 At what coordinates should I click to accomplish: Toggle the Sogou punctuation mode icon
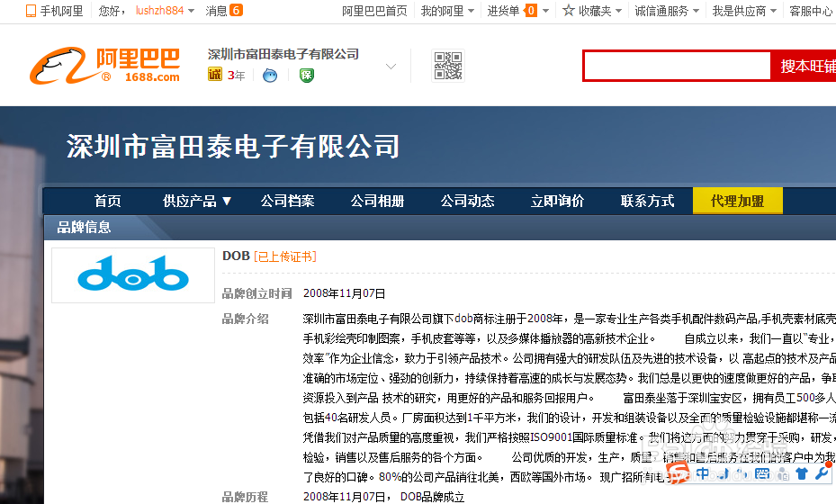742,473
